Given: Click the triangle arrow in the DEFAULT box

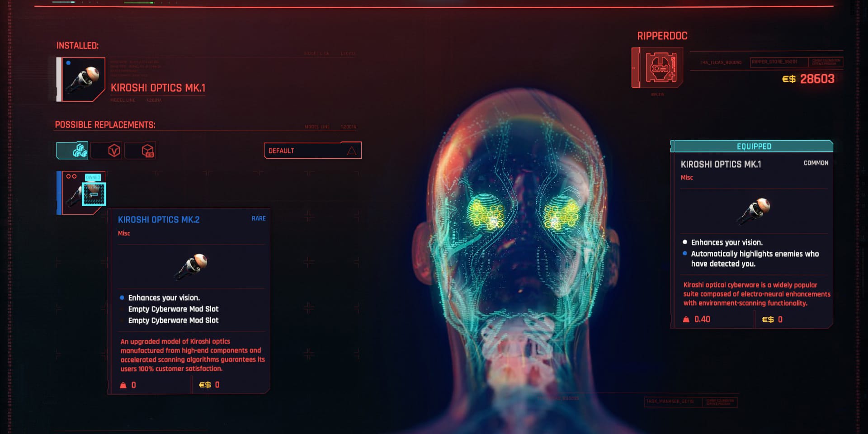Looking at the screenshot, I should [352, 152].
